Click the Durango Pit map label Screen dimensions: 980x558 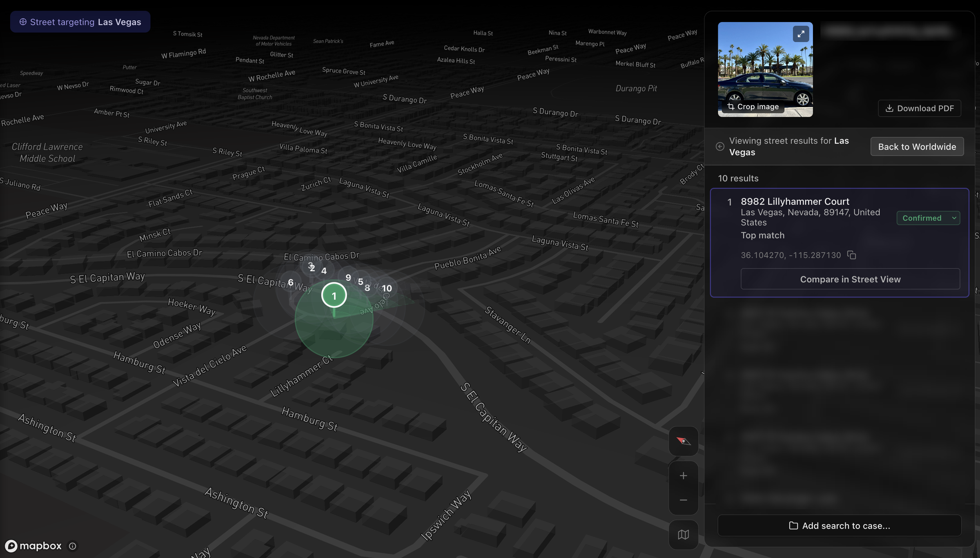click(636, 88)
